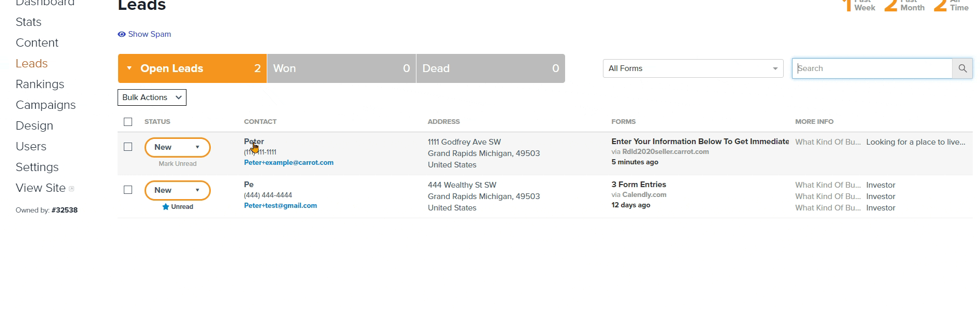
Task: Click Mark Unread under Peter's status
Action: click(178, 164)
